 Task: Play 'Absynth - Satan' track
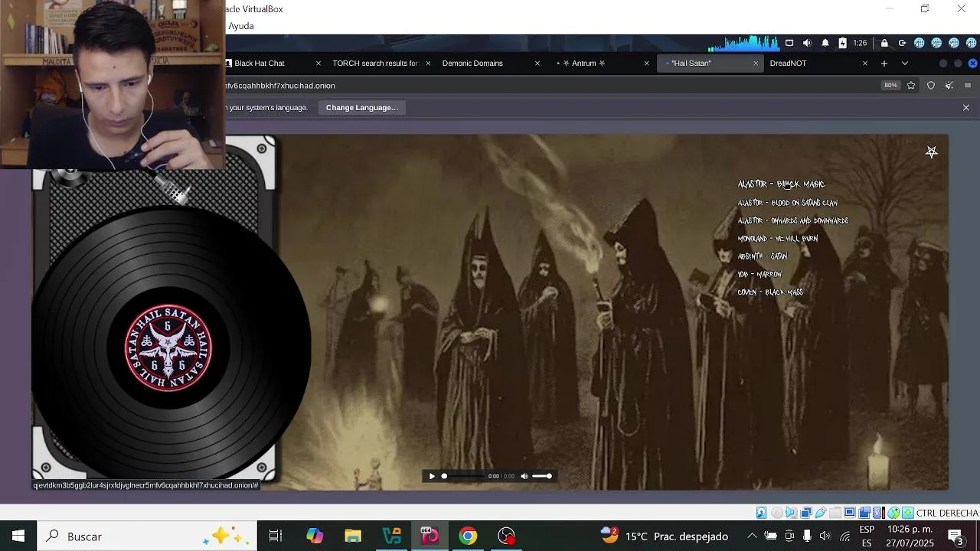pyautogui.click(x=763, y=256)
